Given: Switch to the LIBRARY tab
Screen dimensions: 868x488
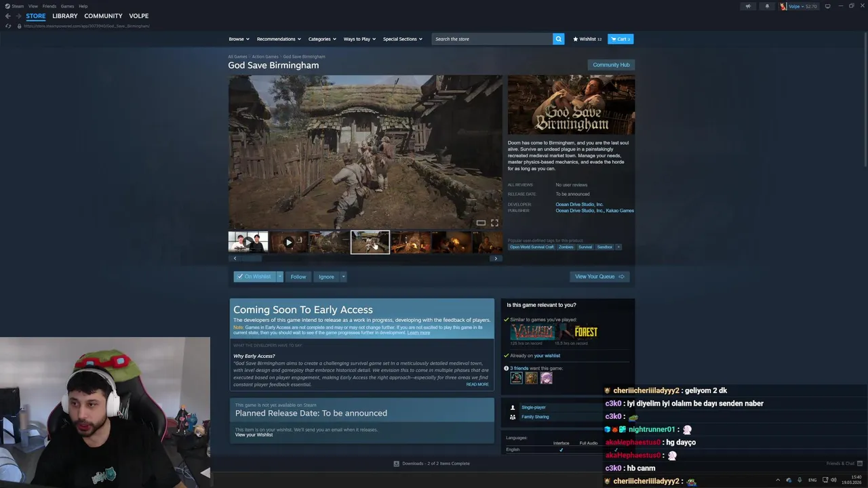Looking at the screenshot, I should (65, 16).
